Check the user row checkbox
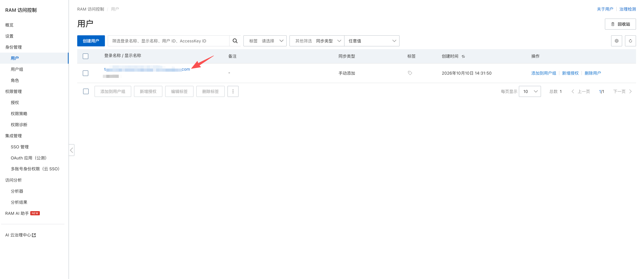This screenshot has width=644, height=279. tap(86, 73)
